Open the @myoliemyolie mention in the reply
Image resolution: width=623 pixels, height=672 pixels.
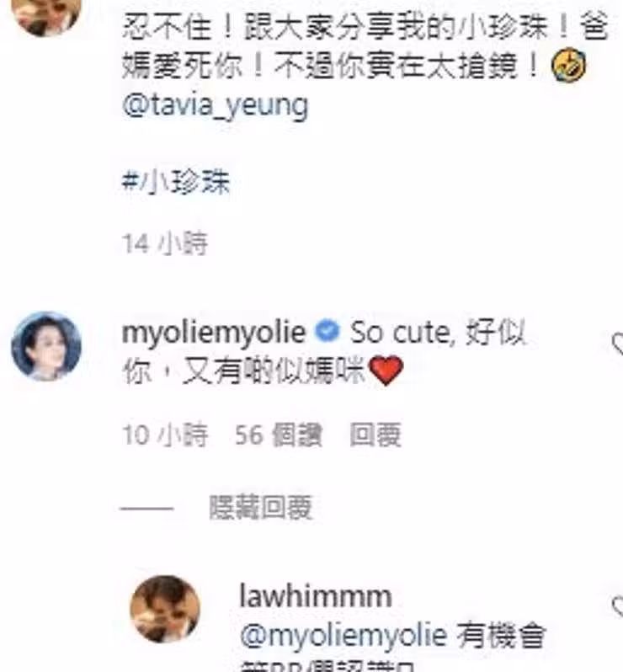pos(343,635)
